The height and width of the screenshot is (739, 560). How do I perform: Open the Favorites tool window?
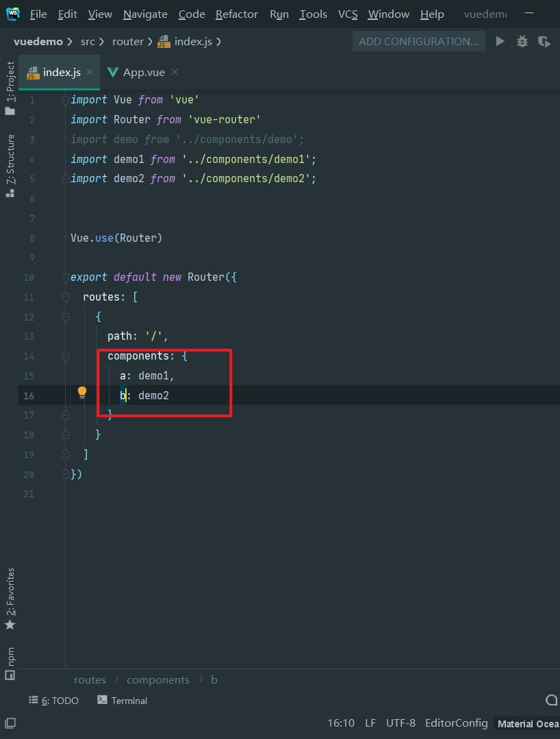10,599
